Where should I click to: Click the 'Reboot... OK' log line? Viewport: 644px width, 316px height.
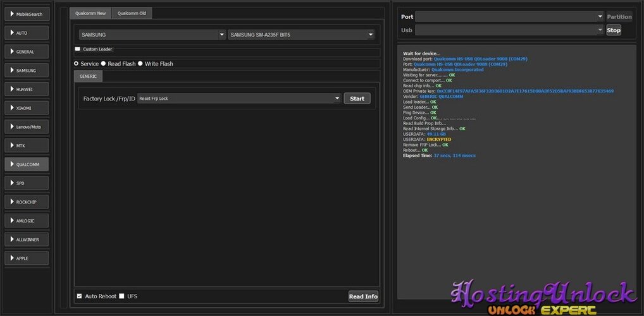pos(415,150)
